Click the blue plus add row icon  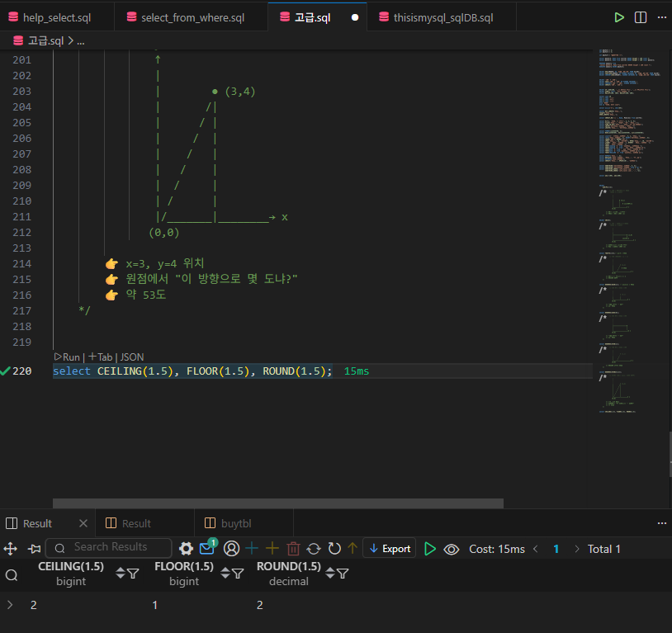(x=252, y=549)
